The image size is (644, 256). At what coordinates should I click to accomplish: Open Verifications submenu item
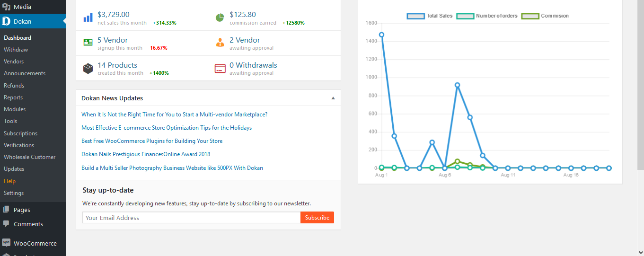pyautogui.click(x=19, y=145)
